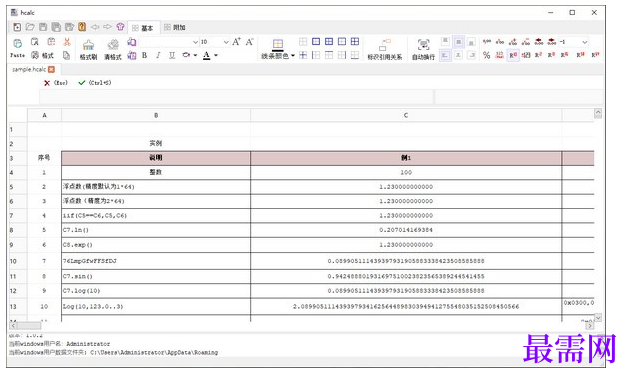This screenshot has height=380, width=635.
Task: Click horizontal scrollbar right arrow
Action: click(590, 325)
